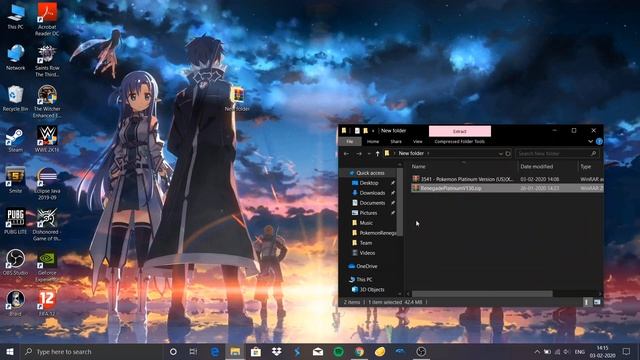Select the GeForce Experience shortcut

point(47,265)
